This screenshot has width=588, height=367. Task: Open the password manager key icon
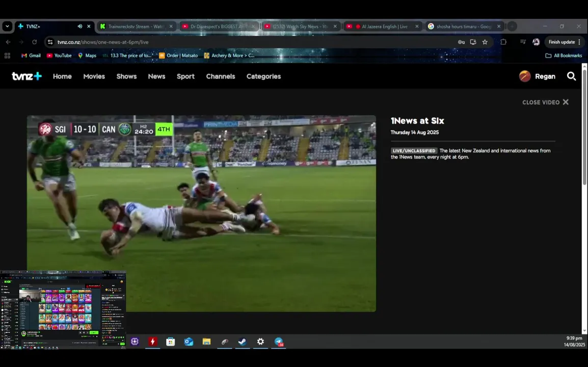click(461, 42)
